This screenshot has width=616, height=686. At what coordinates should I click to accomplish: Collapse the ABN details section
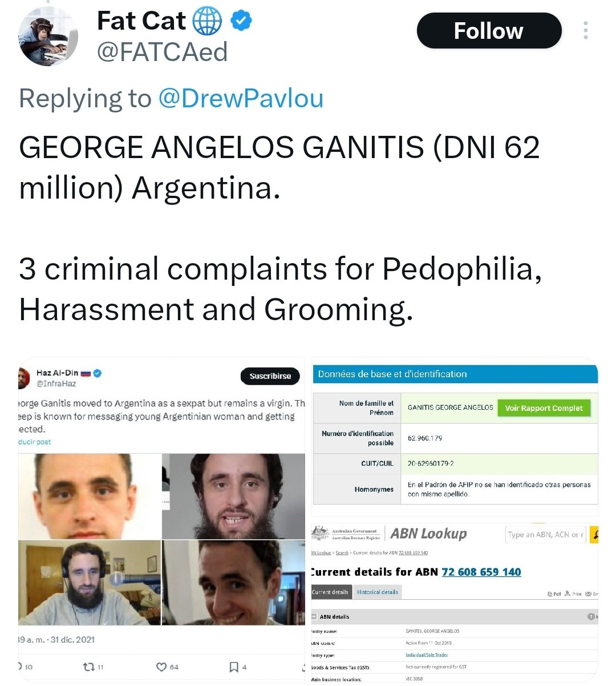(x=314, y=616)
